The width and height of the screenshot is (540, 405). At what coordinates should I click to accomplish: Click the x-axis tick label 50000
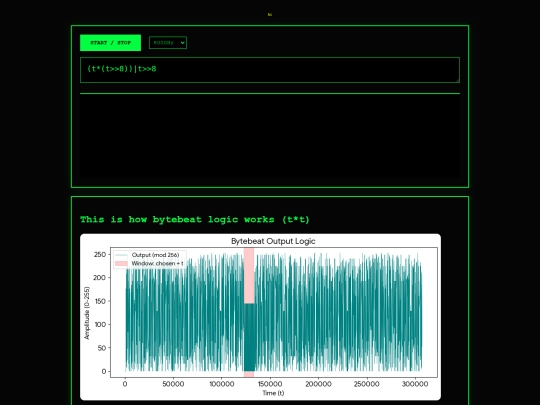tap(173, 384)
